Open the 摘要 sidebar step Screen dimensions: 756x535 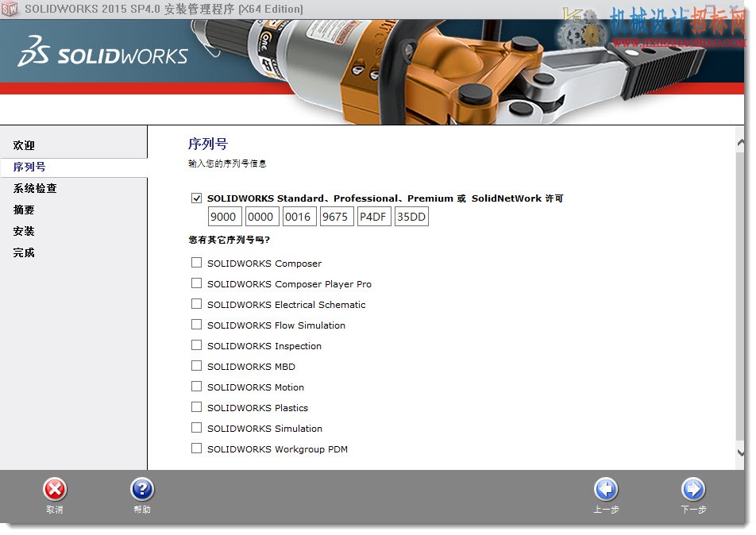[24, 210]
